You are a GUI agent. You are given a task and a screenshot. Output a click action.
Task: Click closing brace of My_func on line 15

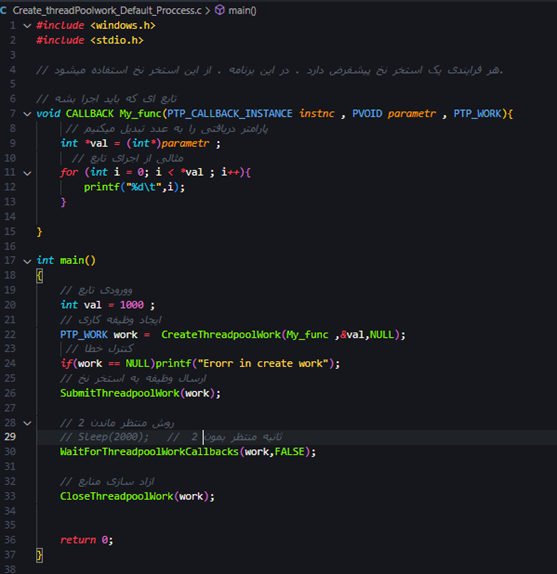(40, 232)
